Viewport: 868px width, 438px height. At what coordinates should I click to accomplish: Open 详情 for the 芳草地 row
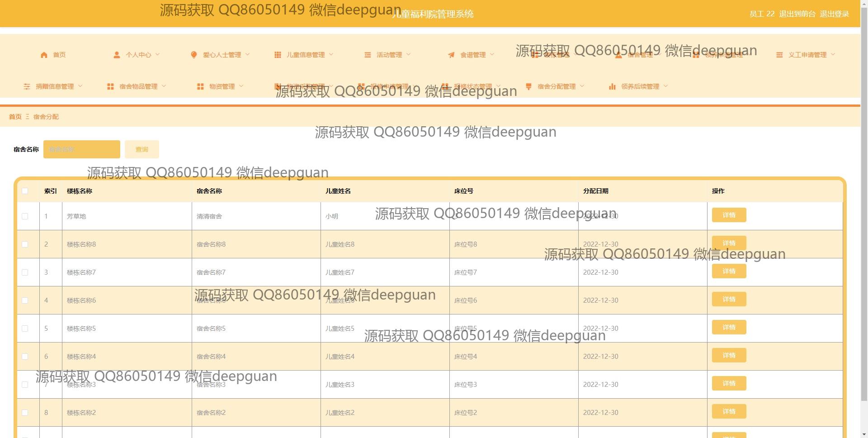[729, 215]
